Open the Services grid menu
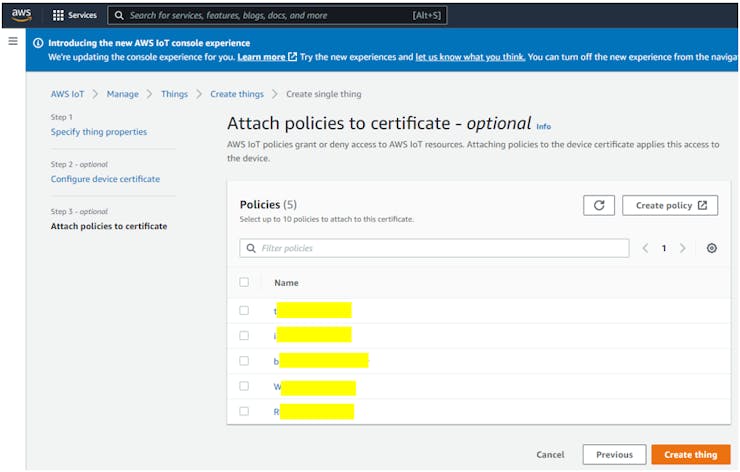This screenshot has height=472, width=740. 75,16
